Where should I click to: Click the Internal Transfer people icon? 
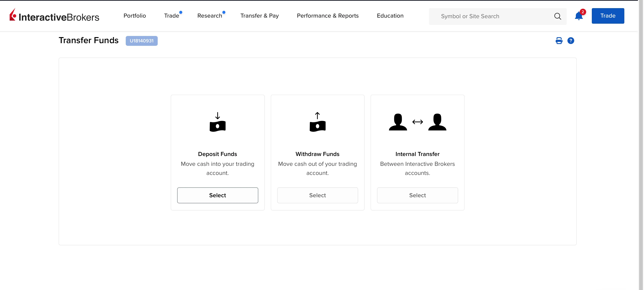417,122
